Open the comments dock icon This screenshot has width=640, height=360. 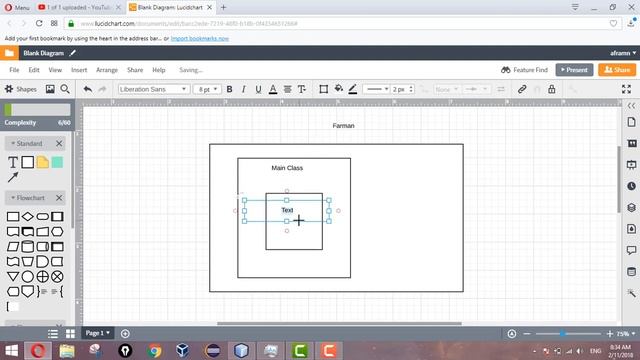(x=631, y=250)
